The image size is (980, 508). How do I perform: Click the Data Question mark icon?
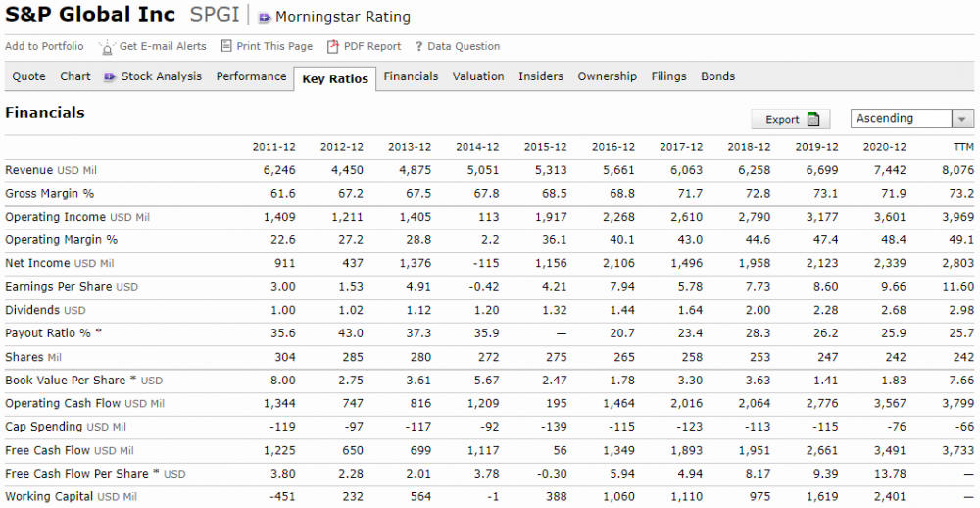(x=419, y=46)
